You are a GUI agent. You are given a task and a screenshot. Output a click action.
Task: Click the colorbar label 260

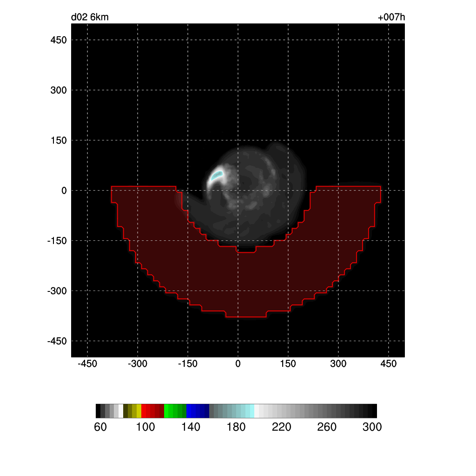pyautogui.click(x=327, y=427)
